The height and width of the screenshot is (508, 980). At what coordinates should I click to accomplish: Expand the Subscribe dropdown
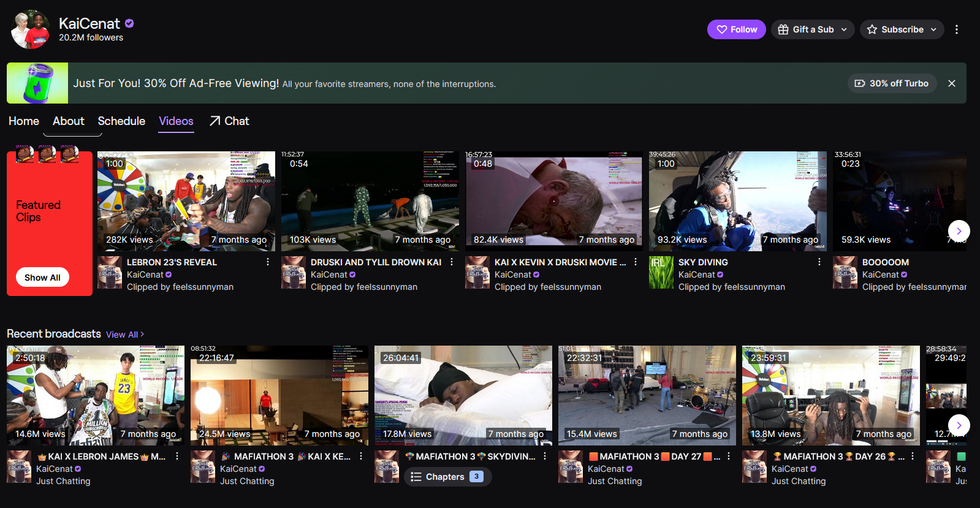(x=902, y=29)
